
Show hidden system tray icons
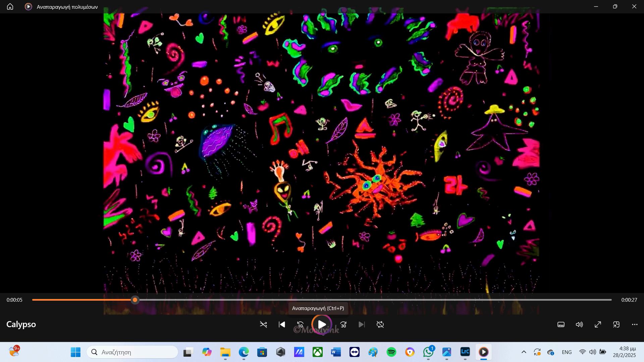(524, 352)
